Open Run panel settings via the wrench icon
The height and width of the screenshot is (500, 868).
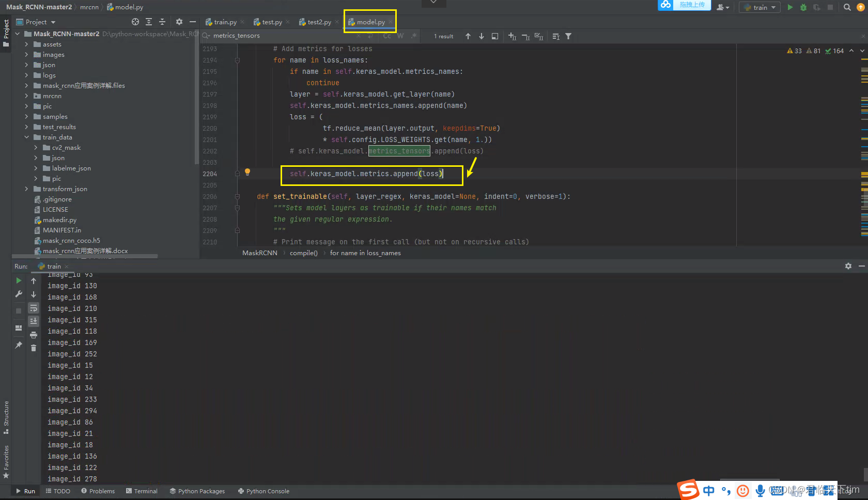click(19, 294)
